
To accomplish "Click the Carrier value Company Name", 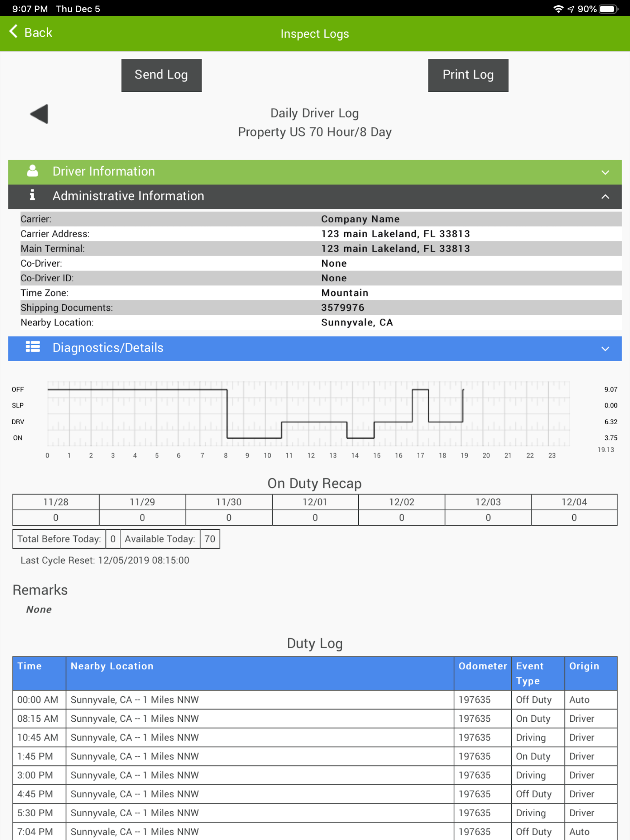I will (360, 219).
